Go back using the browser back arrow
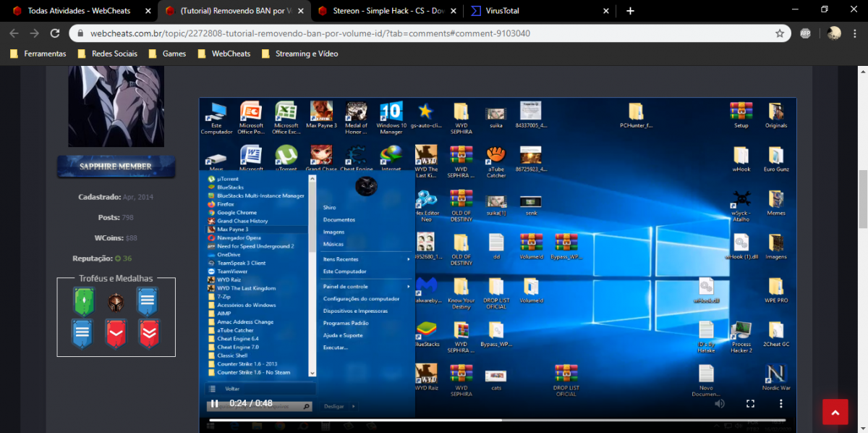Viewport: 868px width, 433px height. pyautogui.click(x=13, y=33)
